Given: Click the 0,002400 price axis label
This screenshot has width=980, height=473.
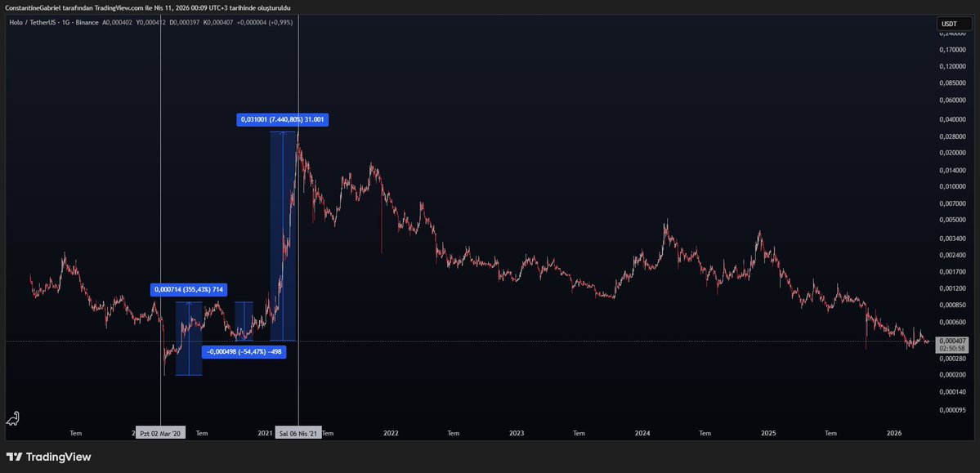Looking at the screenshot, I should point(954,256).
